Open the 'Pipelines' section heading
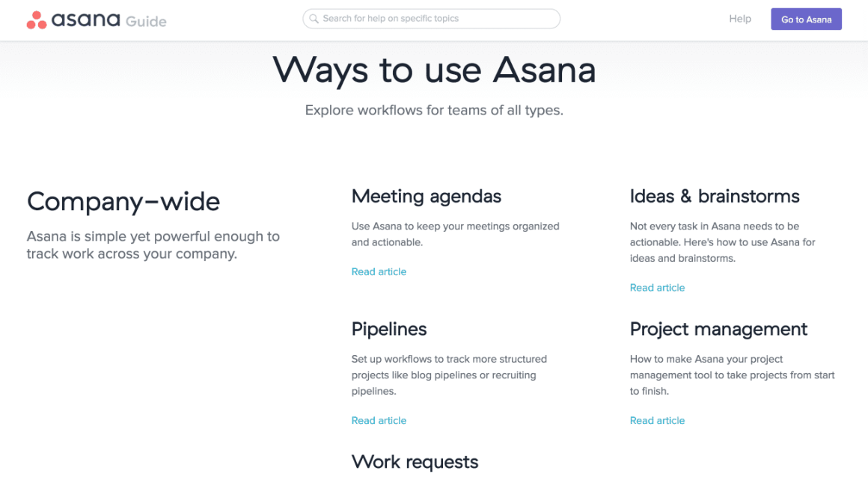The width and height of the screenshot is (868, 486). 389,329
